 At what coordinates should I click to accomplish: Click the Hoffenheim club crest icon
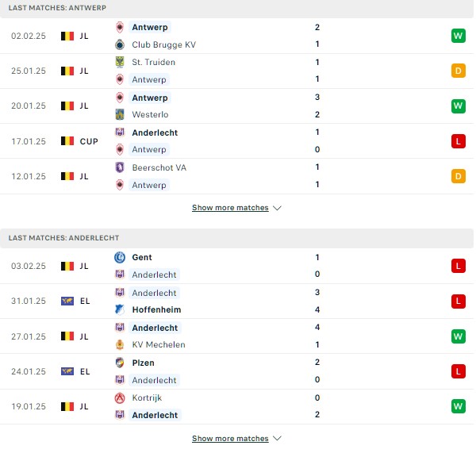click(120, 309)
